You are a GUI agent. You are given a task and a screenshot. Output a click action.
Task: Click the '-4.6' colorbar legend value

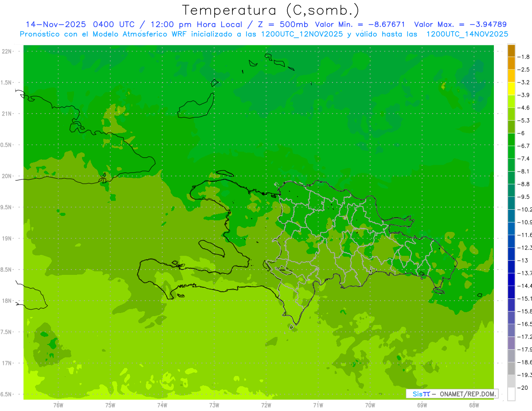click(x=524, y=108)
